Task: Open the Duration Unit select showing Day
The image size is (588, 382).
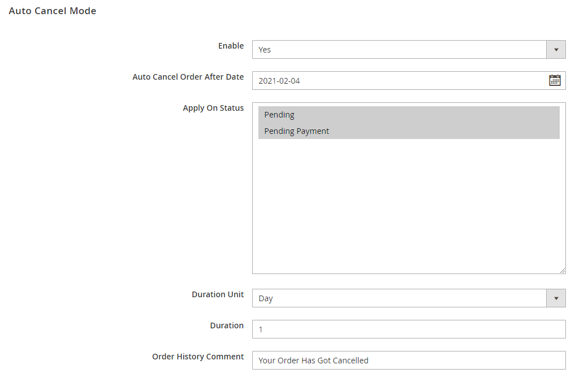Action: [399, 298]
